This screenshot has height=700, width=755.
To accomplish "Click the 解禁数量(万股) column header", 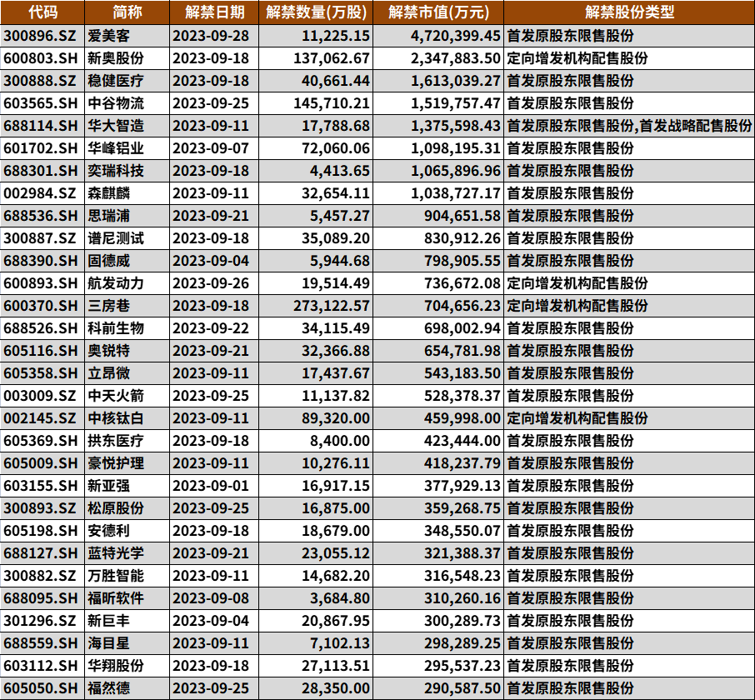I will pos(316,12).
